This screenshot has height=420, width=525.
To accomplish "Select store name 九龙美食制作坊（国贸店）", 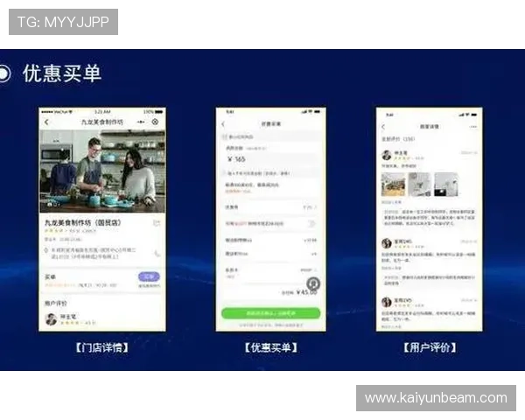I will (83, 223).
